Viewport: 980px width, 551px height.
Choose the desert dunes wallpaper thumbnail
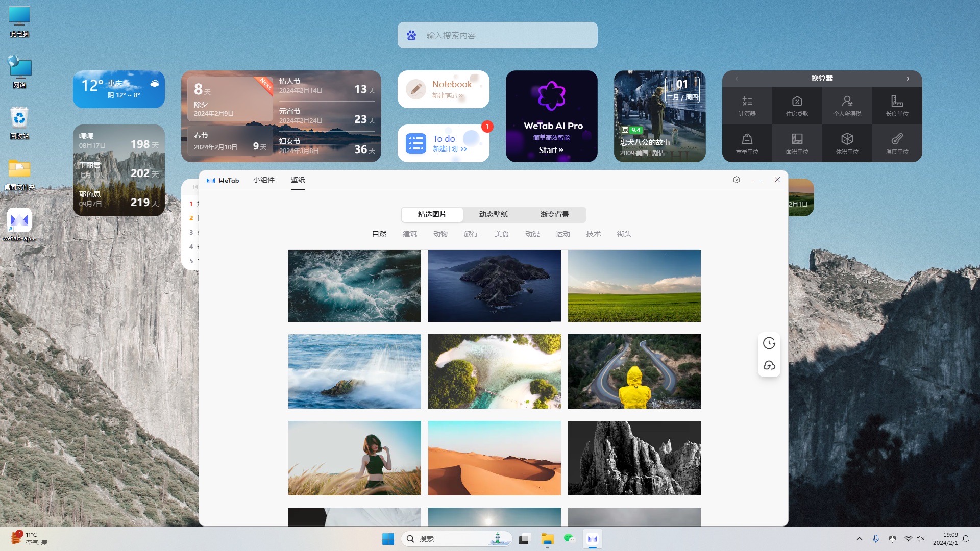coord(494,458)
